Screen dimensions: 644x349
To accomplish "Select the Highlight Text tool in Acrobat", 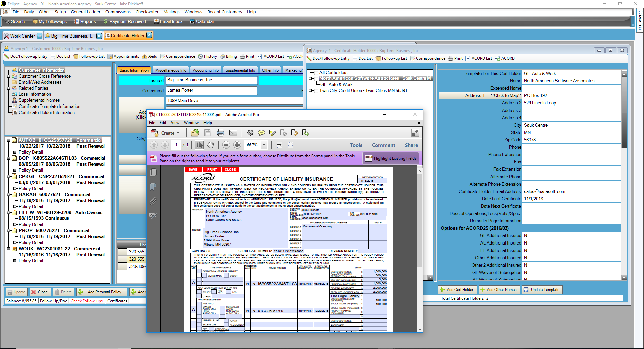I will click(272, 133).
